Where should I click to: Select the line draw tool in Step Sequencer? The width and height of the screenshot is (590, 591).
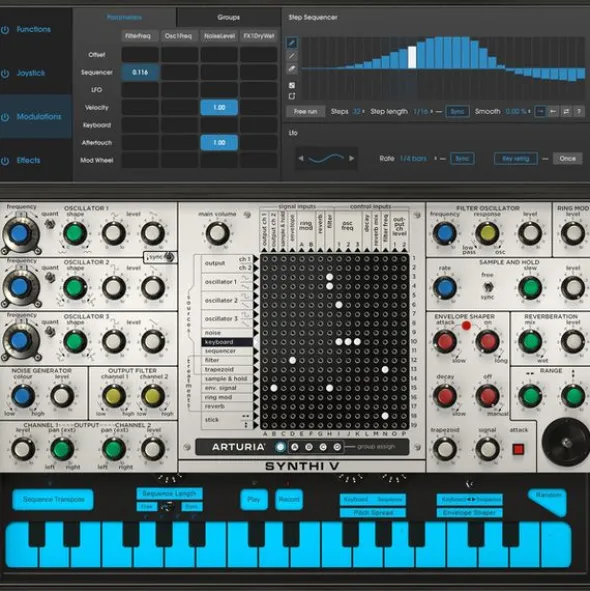coord(292,56)
